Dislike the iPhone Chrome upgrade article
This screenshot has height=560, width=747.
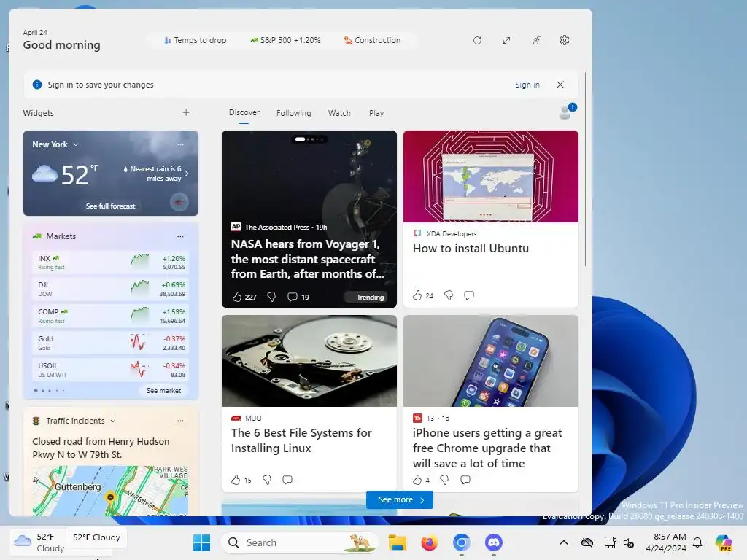pos(444,480)
